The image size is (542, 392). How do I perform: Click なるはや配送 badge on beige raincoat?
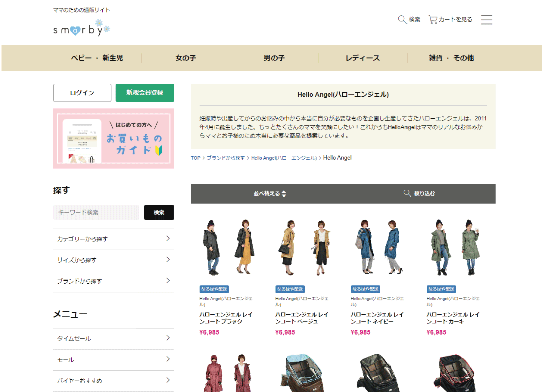coord(290,289)
